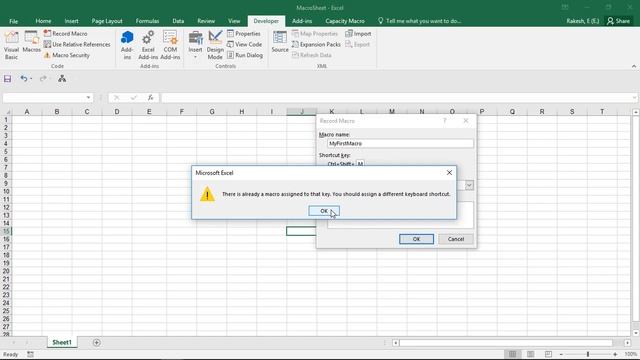Zoom out with minus button
Image resolution: width=640 pixels, height=360 pixels.
tap(561, 354)
